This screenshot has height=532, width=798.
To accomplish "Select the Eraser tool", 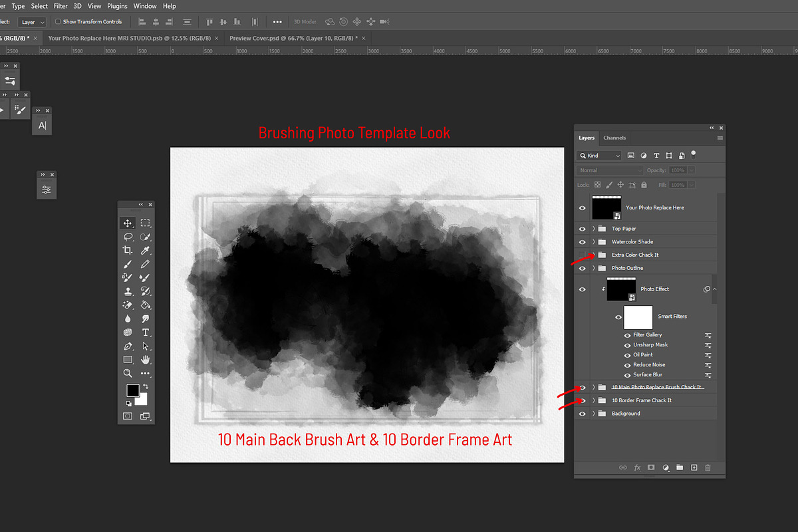I will tap(127, 305).
